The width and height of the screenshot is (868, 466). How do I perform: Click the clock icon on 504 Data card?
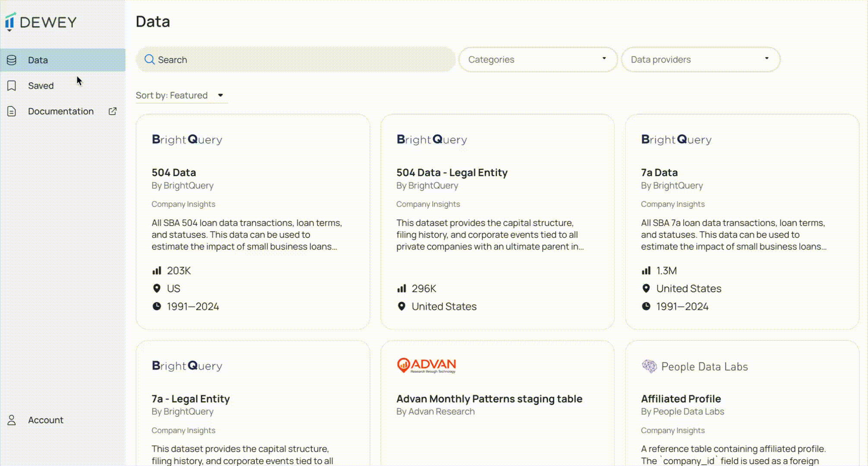(157, 306)
